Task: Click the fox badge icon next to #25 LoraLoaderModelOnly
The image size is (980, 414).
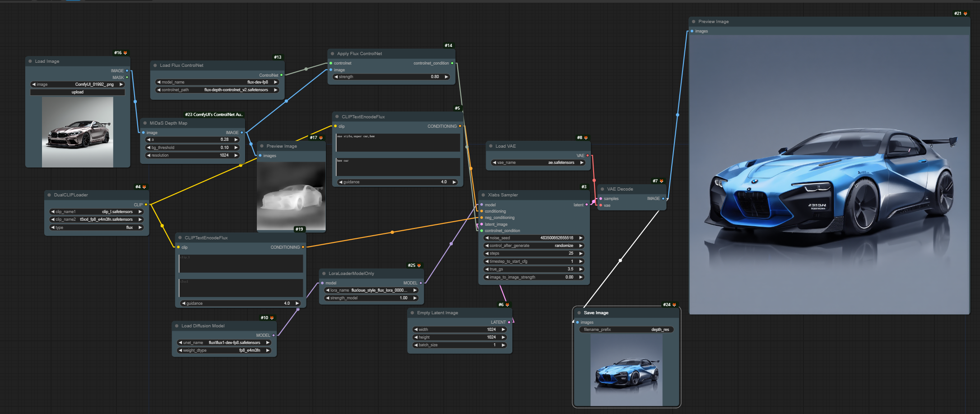Action: pos(419,265)
